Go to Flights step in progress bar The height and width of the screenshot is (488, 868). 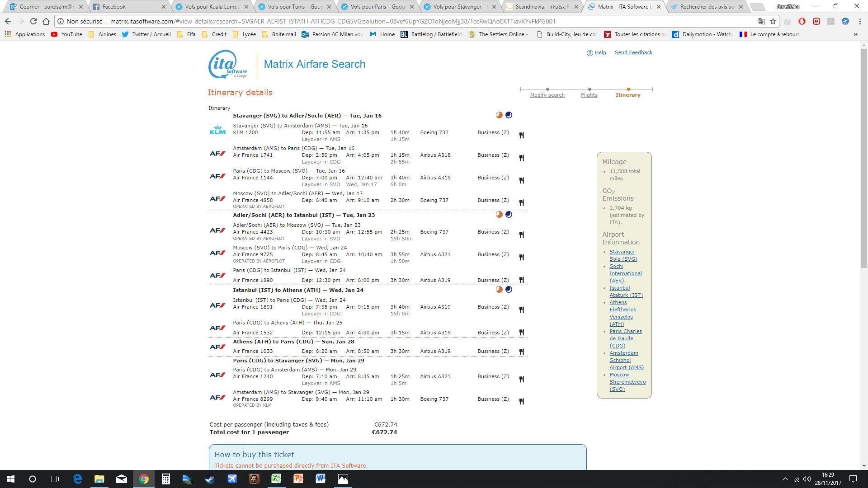pyautogui.click(x=589, y=95)
